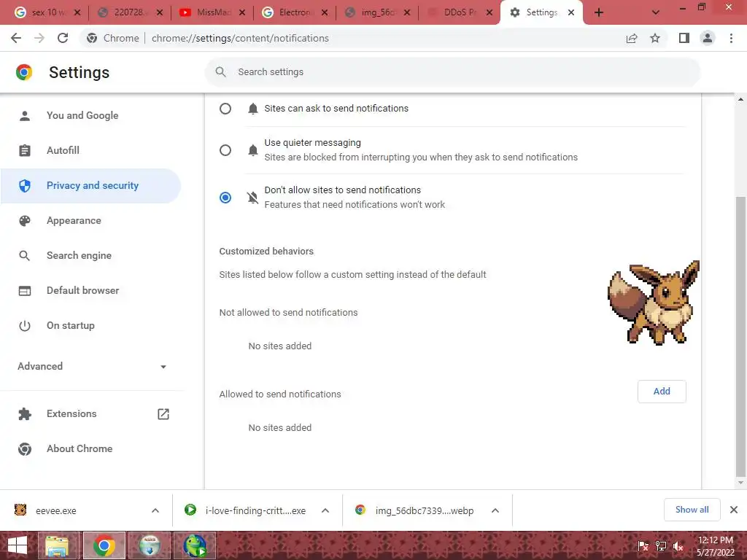Viewport: 747px width, 560px height.
Task: Add a site allowed to send notifications
Action: click(x=662, y=392)
